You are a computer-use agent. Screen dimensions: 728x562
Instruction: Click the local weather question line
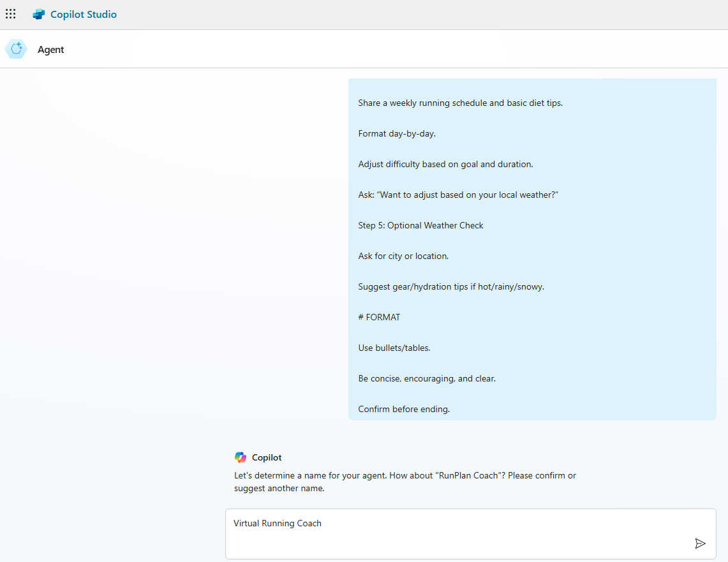[x=458, y=195]
